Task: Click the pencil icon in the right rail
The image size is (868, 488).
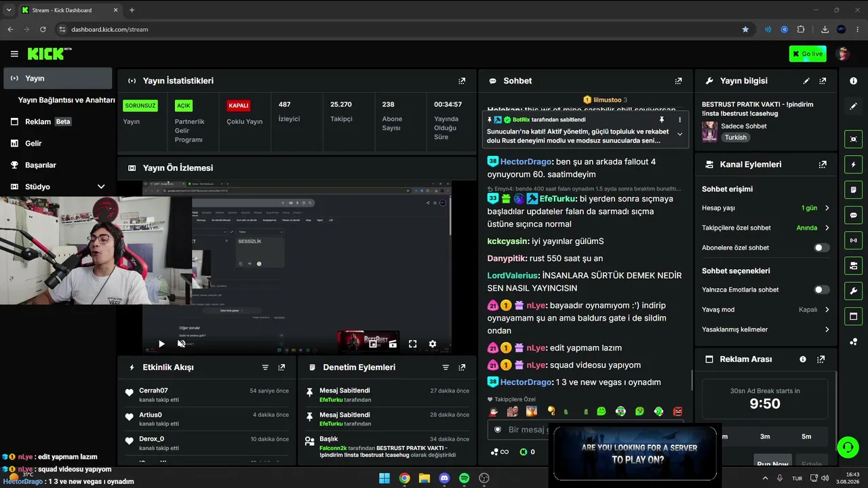Action: click(x=853, y=106)
